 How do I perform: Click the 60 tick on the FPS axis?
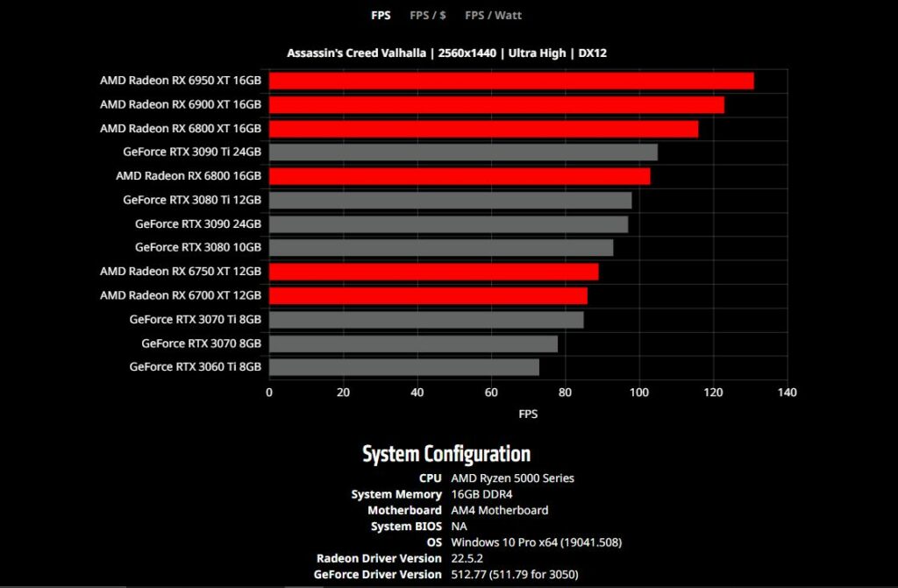[x=491, y=393]
